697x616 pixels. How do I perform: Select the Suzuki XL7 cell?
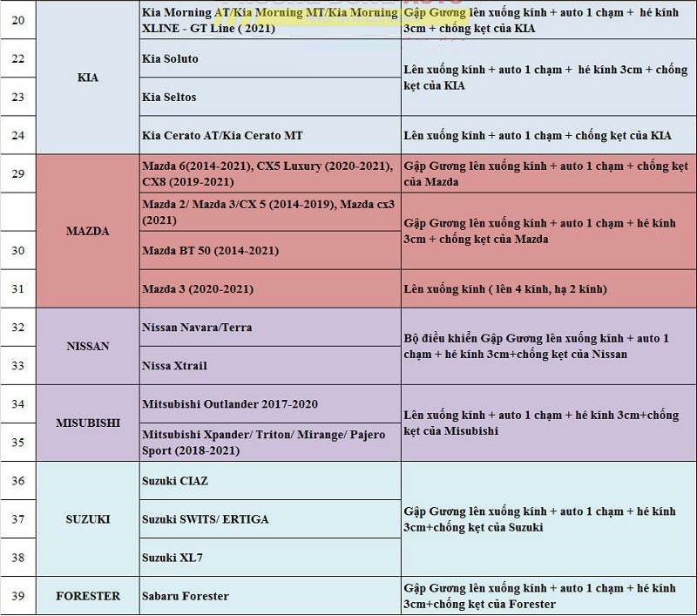click(270, 558)
